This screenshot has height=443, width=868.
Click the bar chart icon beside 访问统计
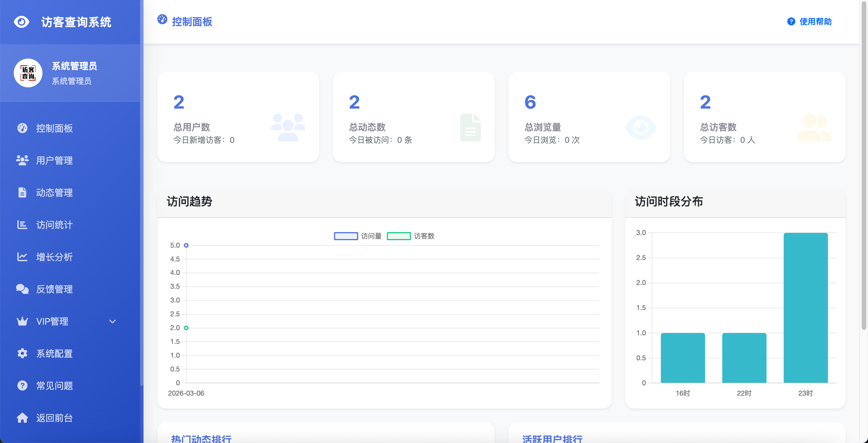click(x=22, y=225)
